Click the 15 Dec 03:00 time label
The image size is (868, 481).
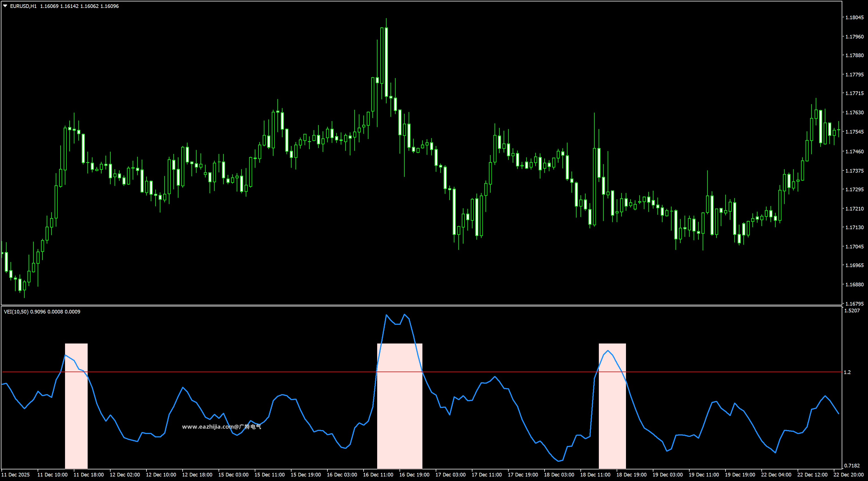tap(234, 475)
